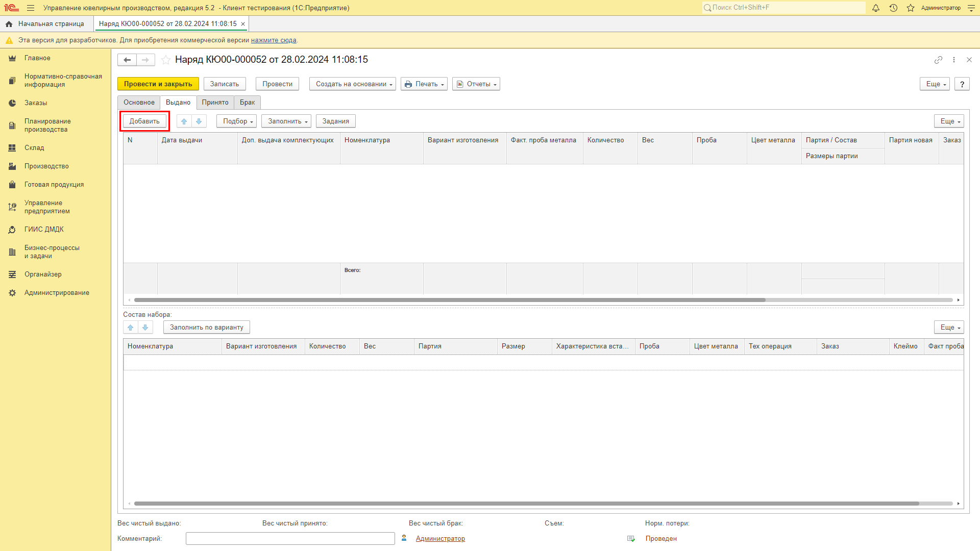Expand the Отчеты dropdown
The height and width of the screenshot is (551, 980).
pyautogui.click(x=476, y=84)
